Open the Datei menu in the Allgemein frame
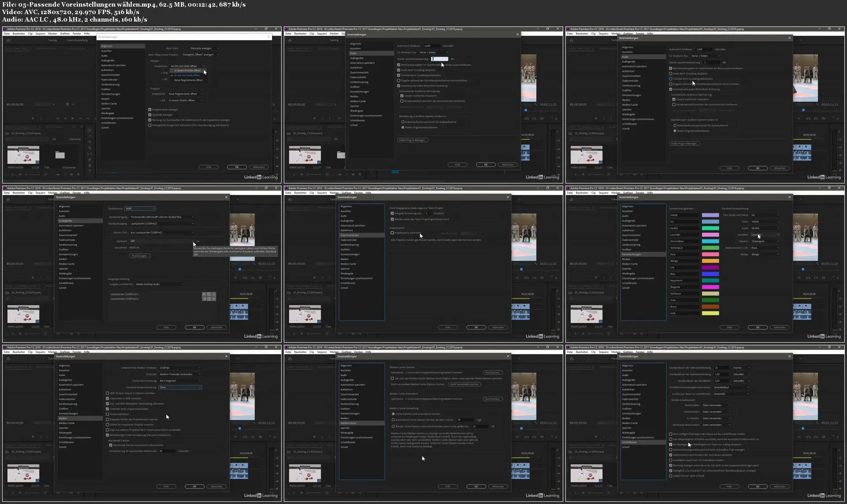 coord(7,34)
